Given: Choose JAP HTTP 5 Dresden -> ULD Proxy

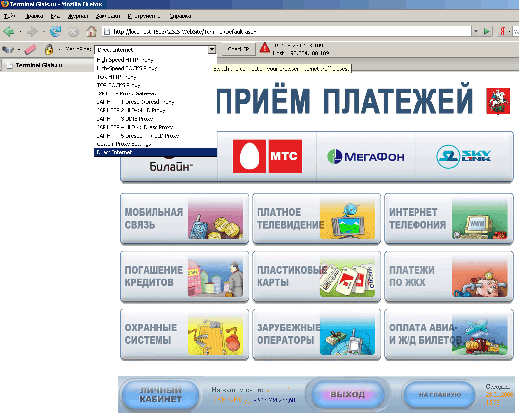Looking at the screenshot, I should [156, 136].
